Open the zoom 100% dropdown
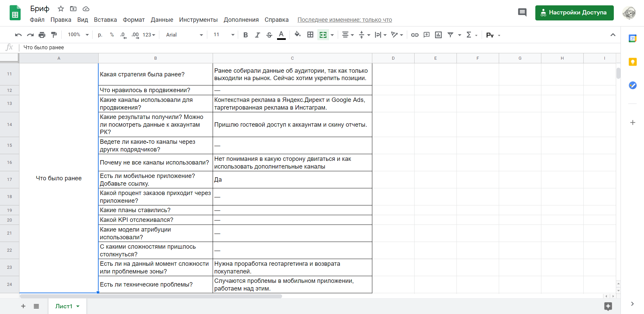The height and width of the screenshot is (314, 644). [78, 35]
